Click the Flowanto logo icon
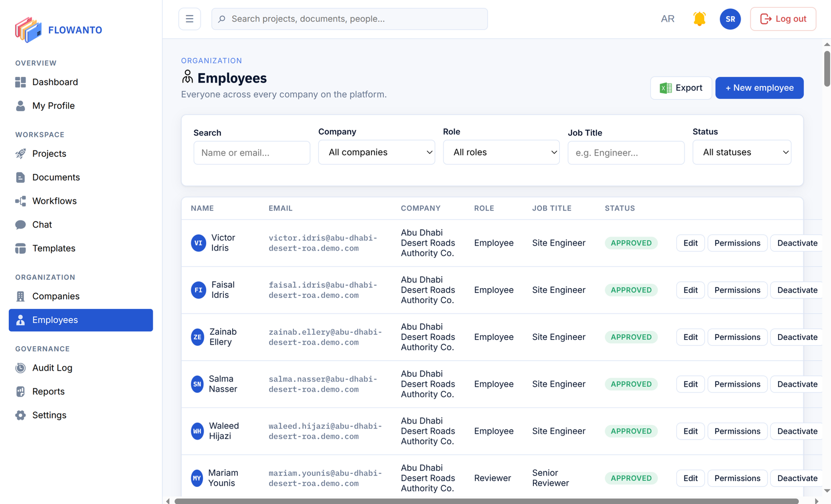 (28, 30)
